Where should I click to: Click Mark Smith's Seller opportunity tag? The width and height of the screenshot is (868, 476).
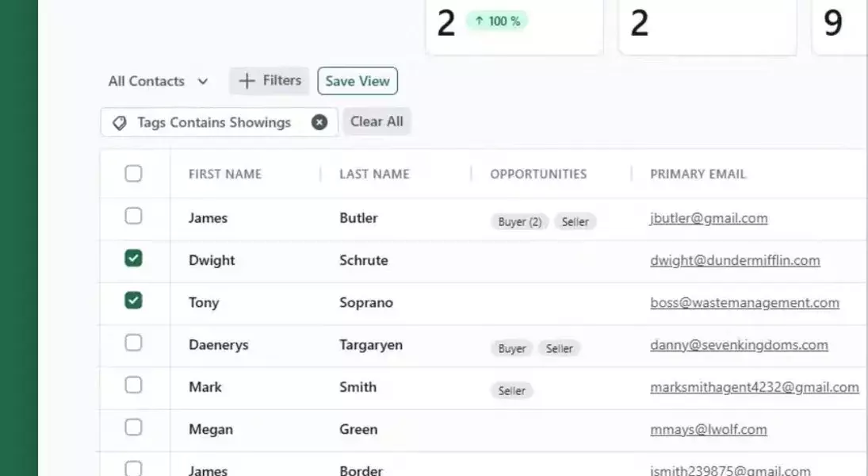tap(511, 390)
